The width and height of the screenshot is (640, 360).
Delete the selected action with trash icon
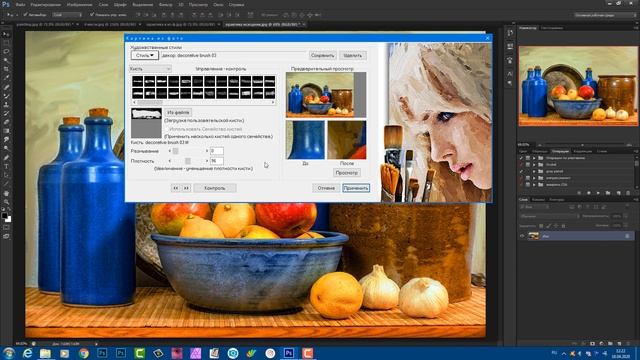[x=628, y=193]
